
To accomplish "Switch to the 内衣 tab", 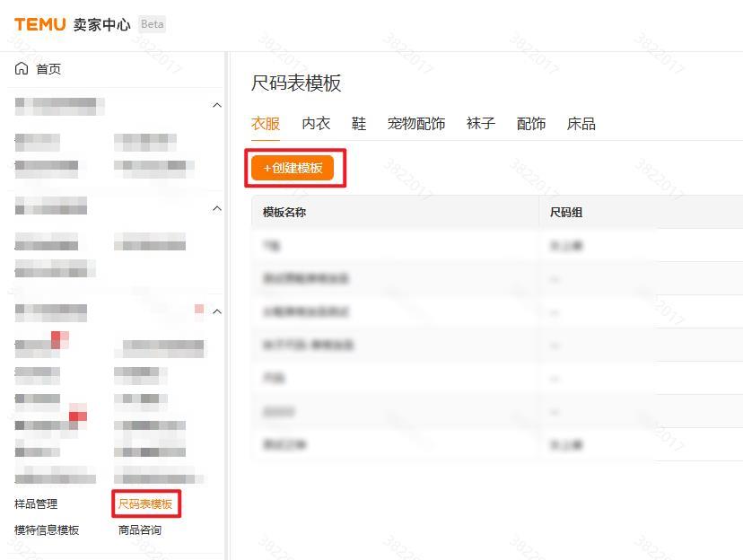I will coord(316,124).
